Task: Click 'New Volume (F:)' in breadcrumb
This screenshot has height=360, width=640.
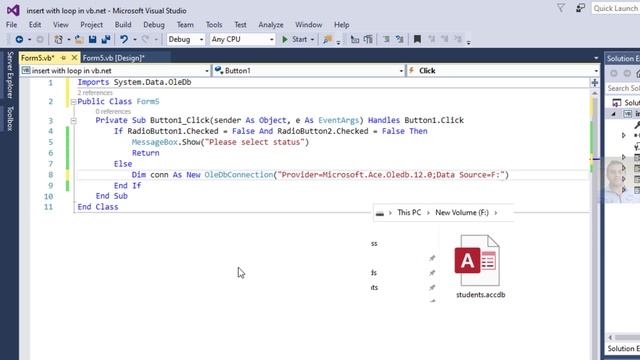Action: 462,213
